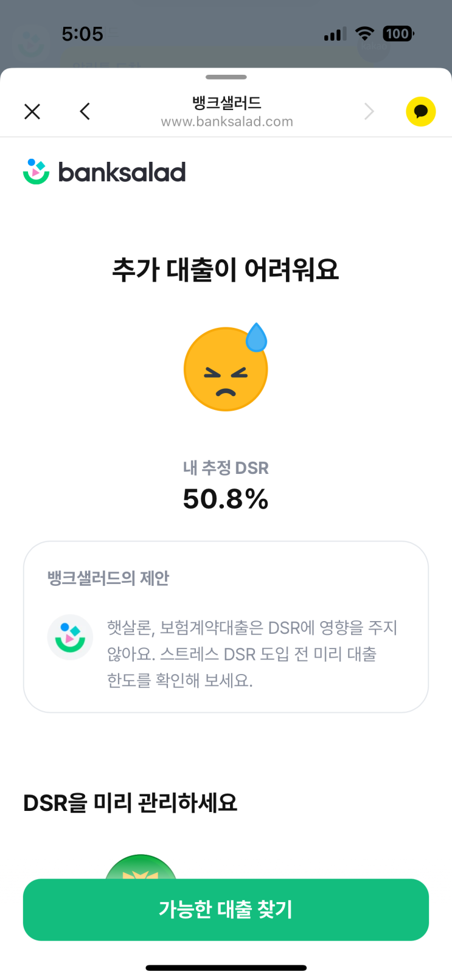Go back using the left chevron
Image resolution: width=452 pixels, height=980 pixels.
pyautogui.click(x=85, y=111)
